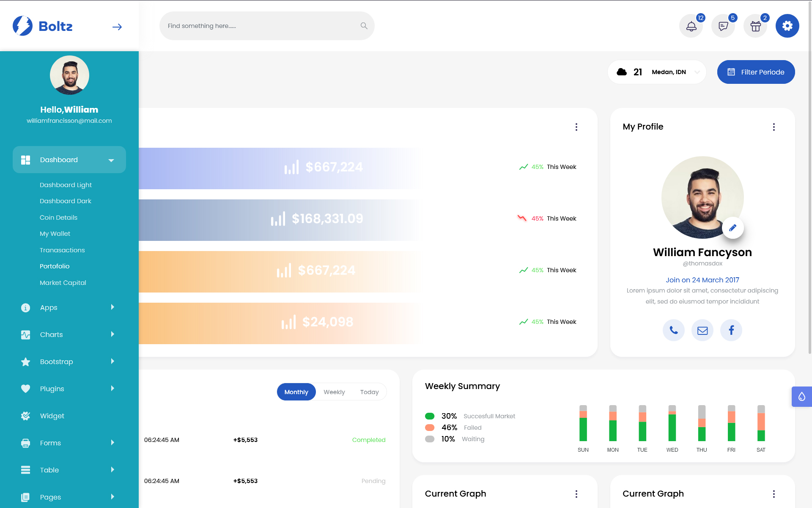This screenshot has height=508, width=812.
Task: Click the Filter Periode button
Action: click(756, 72)
